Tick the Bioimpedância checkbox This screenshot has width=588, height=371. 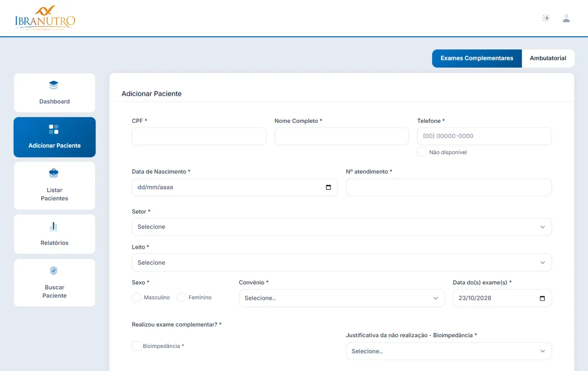pos(136,346)
